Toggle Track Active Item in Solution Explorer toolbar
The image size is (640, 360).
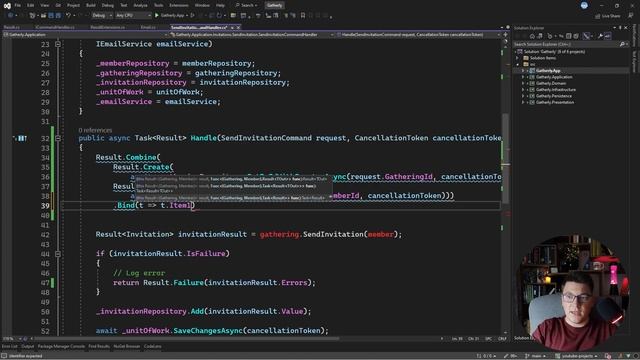(586, 36)
